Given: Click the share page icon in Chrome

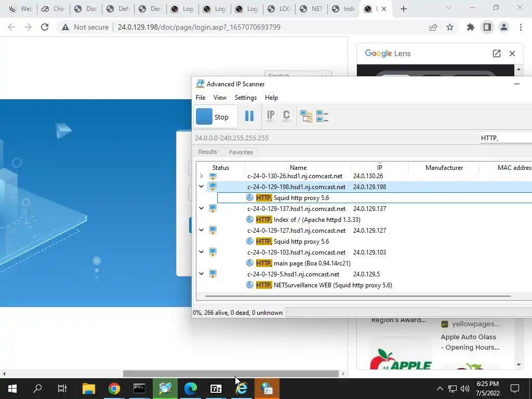Looking at the screenshot, I should point(433,27).
